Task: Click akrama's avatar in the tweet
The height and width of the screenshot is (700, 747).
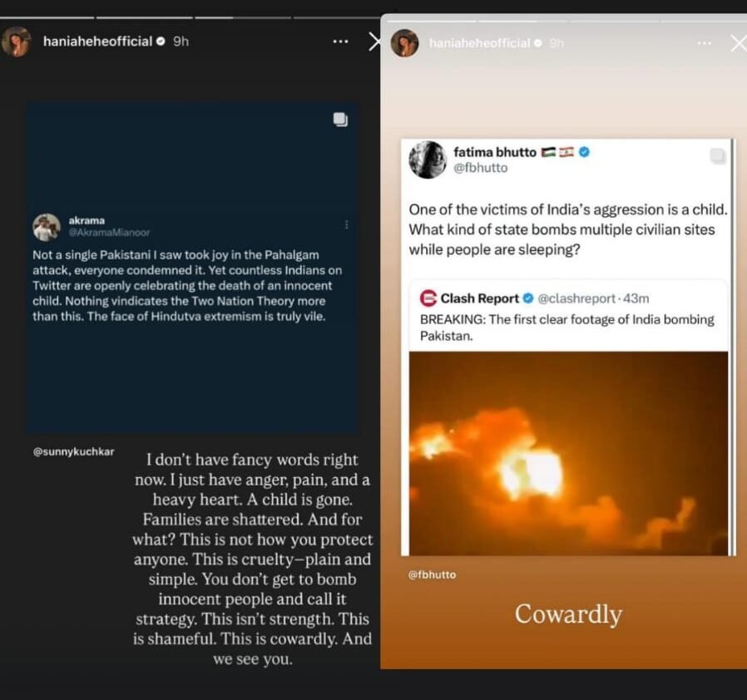Action: click(x=47, y=227)
